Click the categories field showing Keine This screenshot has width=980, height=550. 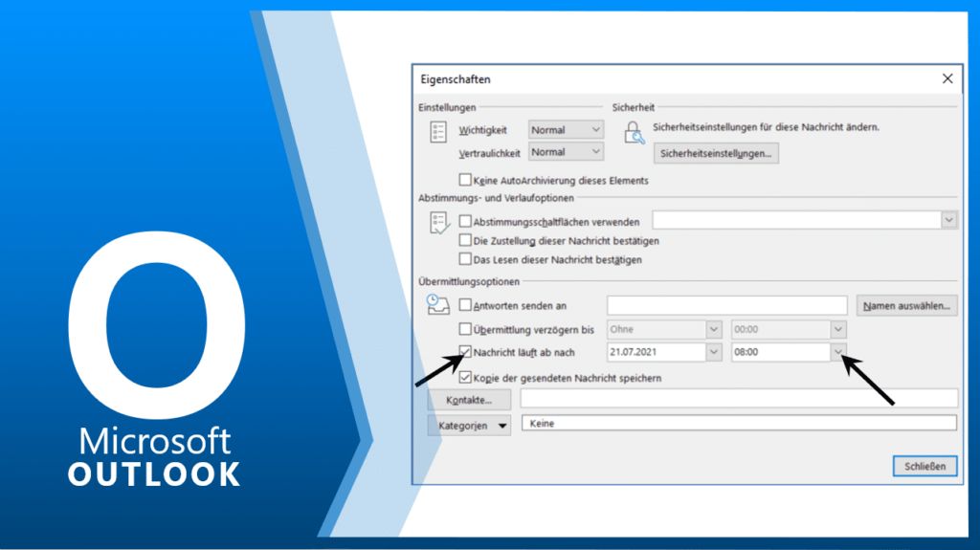pyautogui.click(x=739, y=424)
